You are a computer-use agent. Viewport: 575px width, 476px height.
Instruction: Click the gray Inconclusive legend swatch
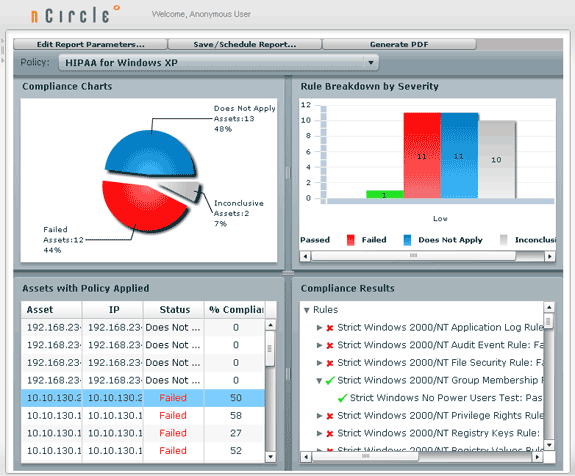(503, 240)
